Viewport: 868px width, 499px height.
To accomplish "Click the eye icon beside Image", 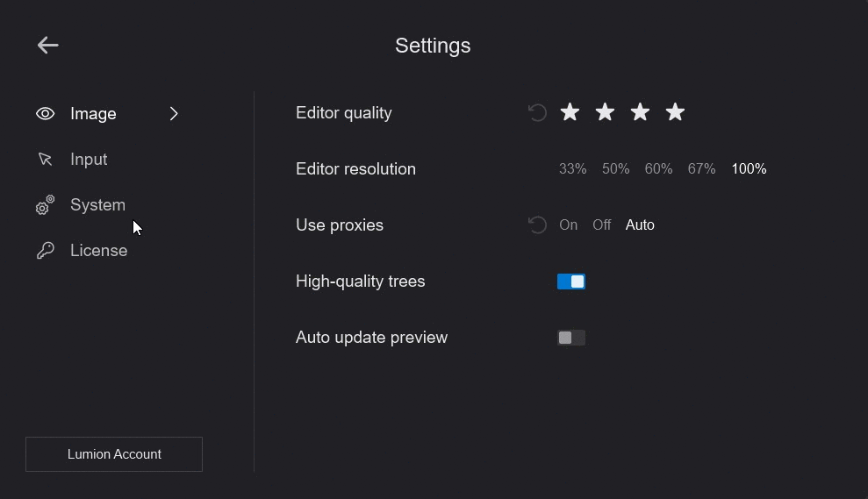I will [x=46, y=114].
